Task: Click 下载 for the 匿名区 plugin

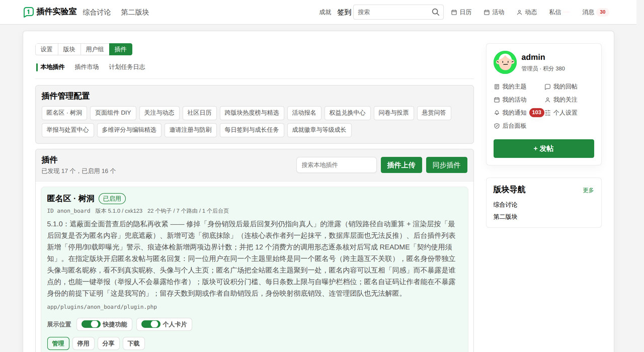Action: pos(133,343)
